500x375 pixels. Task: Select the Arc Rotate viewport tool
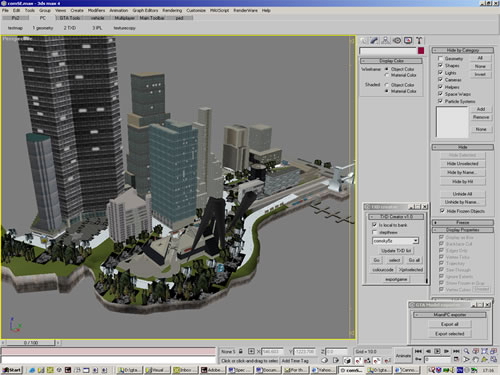click(x=485, y=360)
